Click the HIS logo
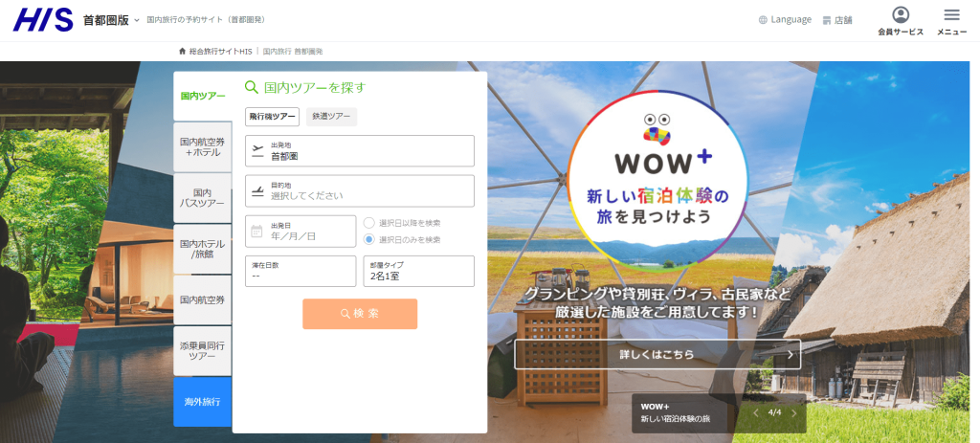Viewport: 980px width, 443px height. (x=43, y=20)
